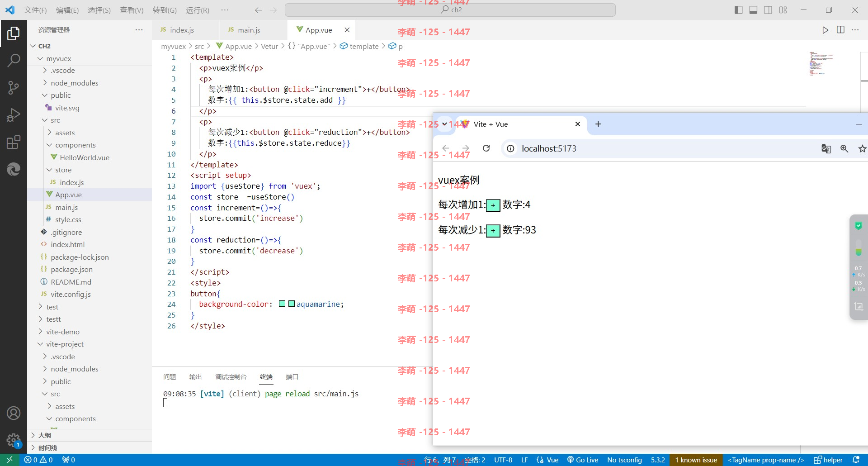Click the 1 known issue status item

(x=696, y=460)
